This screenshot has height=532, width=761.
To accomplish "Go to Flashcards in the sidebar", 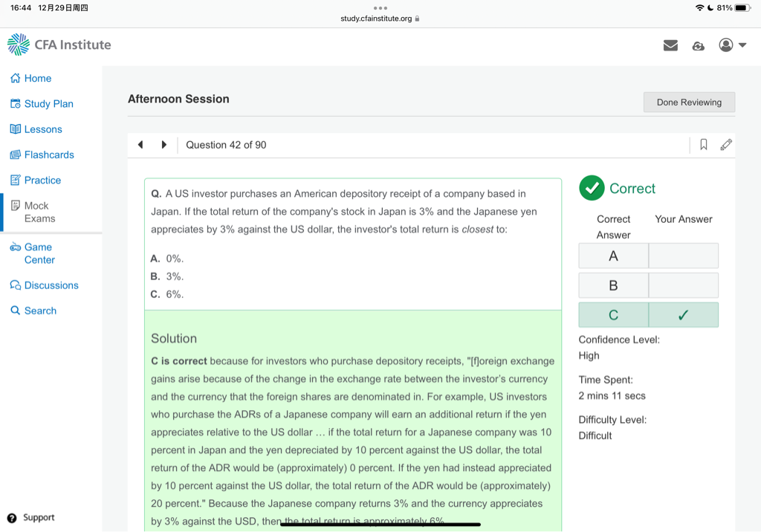I will 49,155.
